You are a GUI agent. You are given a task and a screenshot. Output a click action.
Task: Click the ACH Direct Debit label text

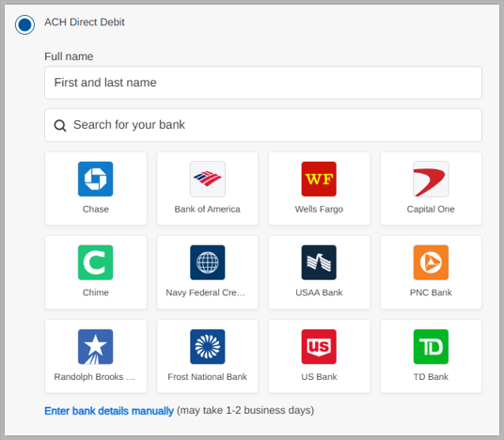85,23
